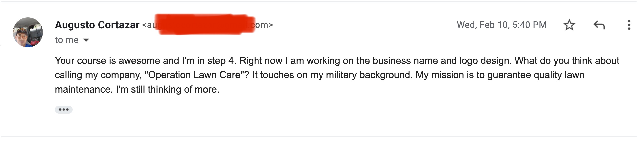644x141 pixels.
Task: Show trimmed content with the ellipsis button
Action: coord(64,110)
